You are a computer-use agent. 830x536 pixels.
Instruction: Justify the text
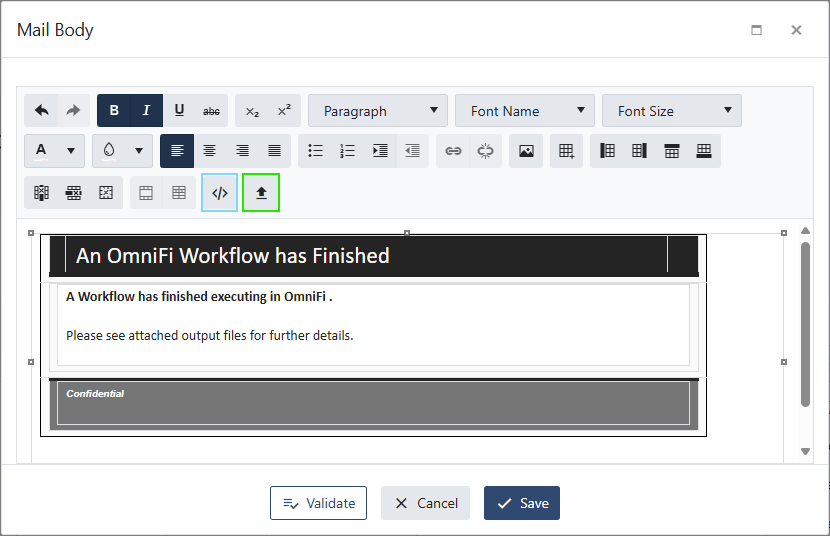point(274,151)
